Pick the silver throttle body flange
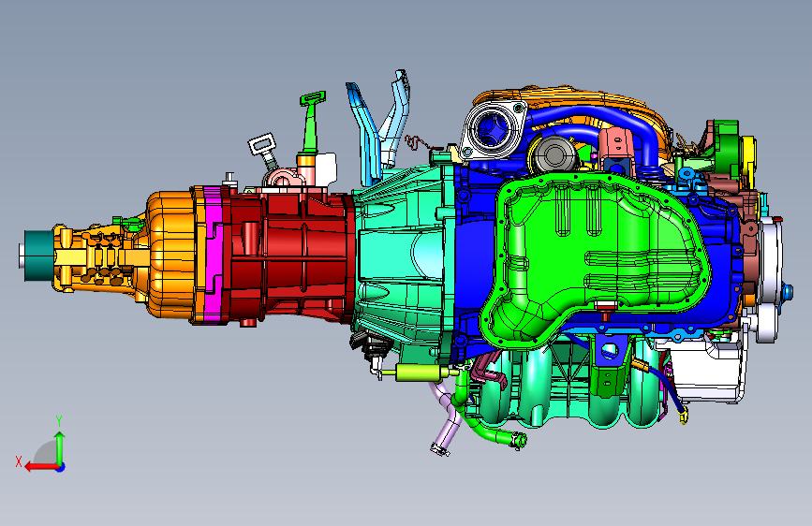 [x=494, y=129]
